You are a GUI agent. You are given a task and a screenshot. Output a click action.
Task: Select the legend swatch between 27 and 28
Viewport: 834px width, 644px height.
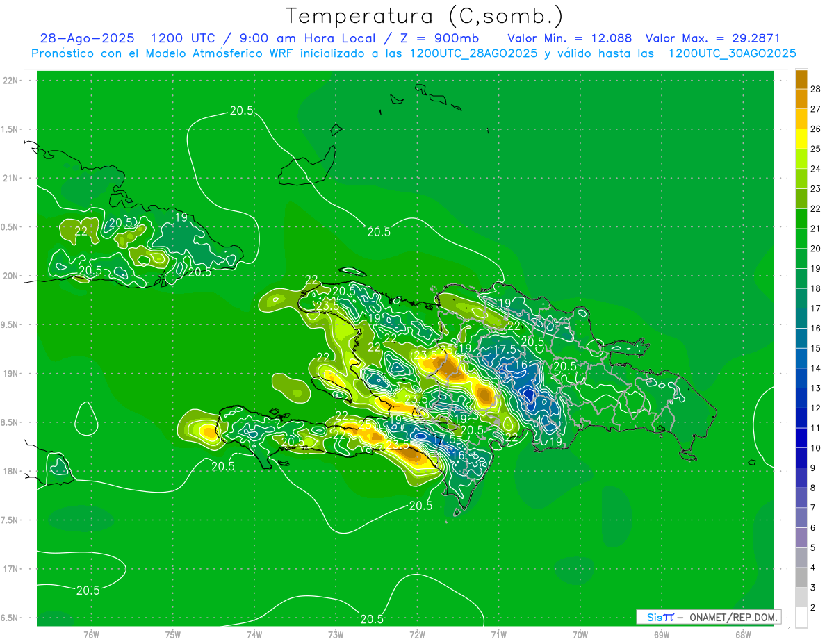[x=801, y=99]
